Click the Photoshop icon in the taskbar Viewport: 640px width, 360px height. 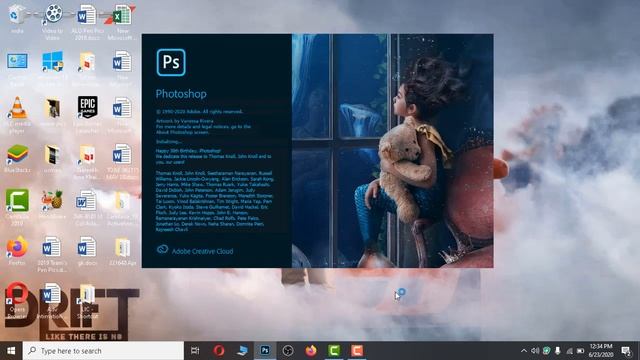tap(265, 350)
